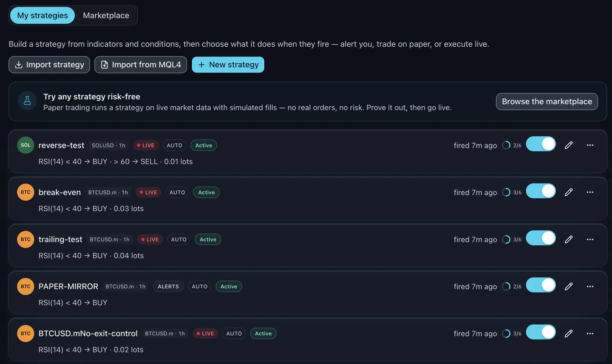Click the AUTO badge on trailing-test
The width and height of the screenshot is (612, 364).
(179, 239)
